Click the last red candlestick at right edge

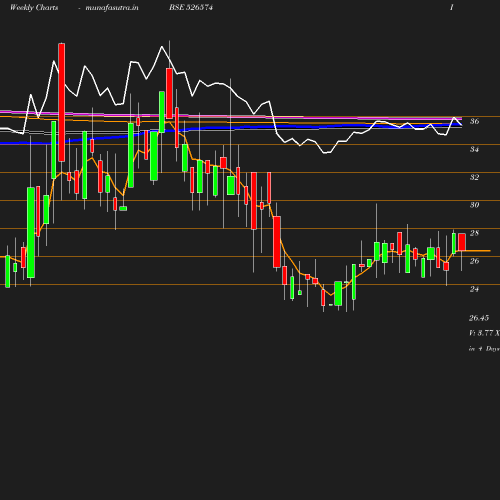pyautogui.click(x=462, y=242)
